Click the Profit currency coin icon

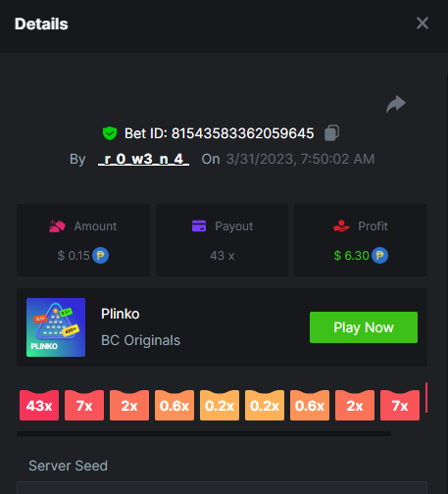(379, 256)
